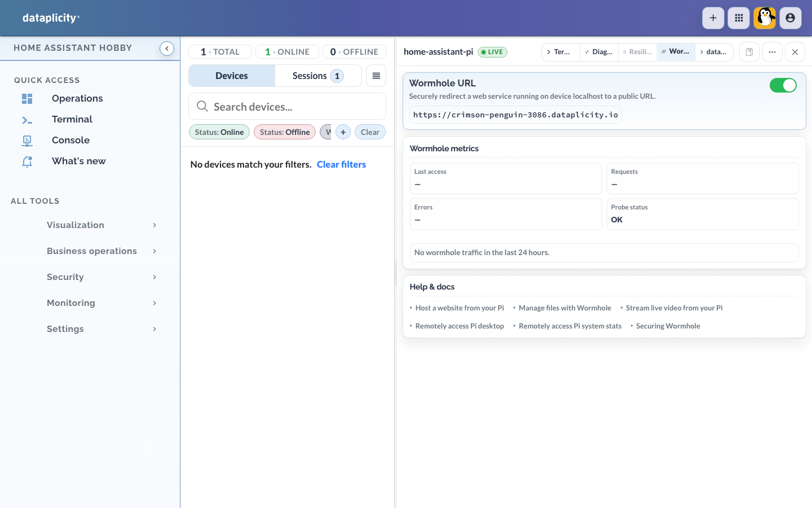Switch to the Sessions tab
Viewport: 812px width, 508px height.
[x=318, y=76]
